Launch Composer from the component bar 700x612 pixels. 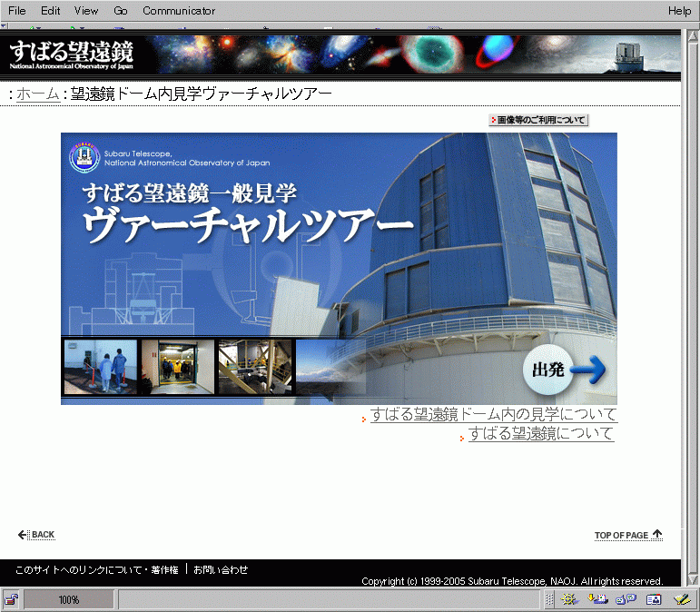[x=681, y=599]
